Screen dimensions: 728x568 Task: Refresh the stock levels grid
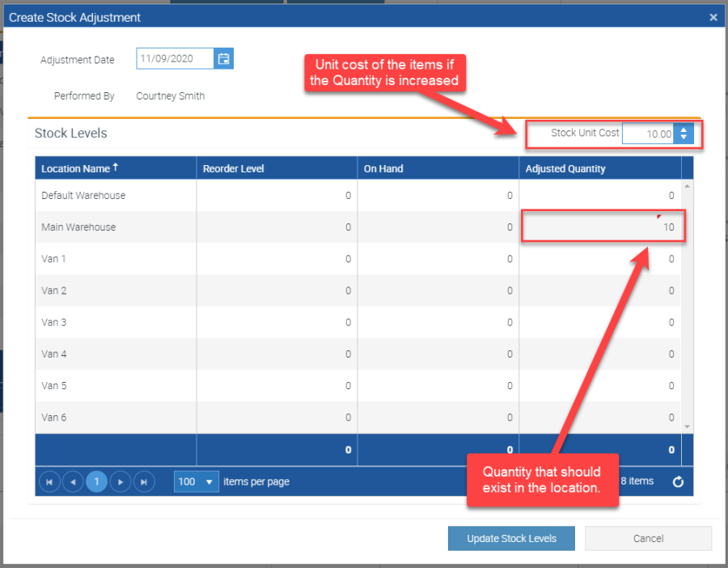point(678,481)
